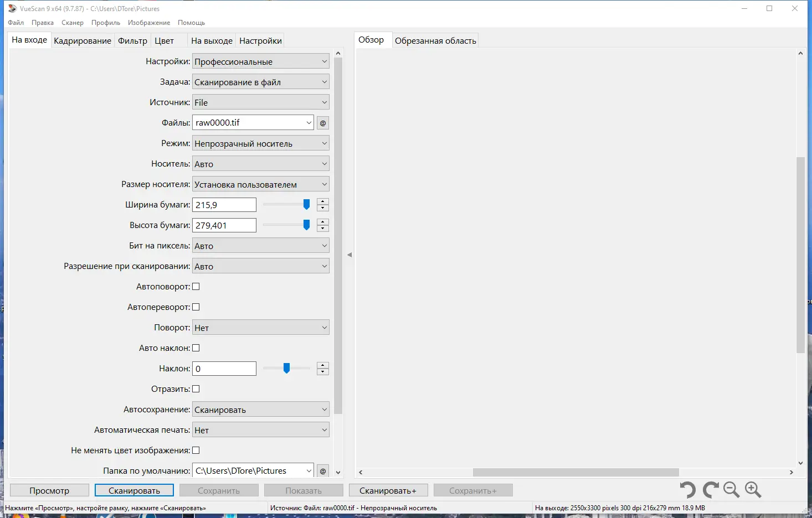Open the Задача dropdown

tap(261, 82)
